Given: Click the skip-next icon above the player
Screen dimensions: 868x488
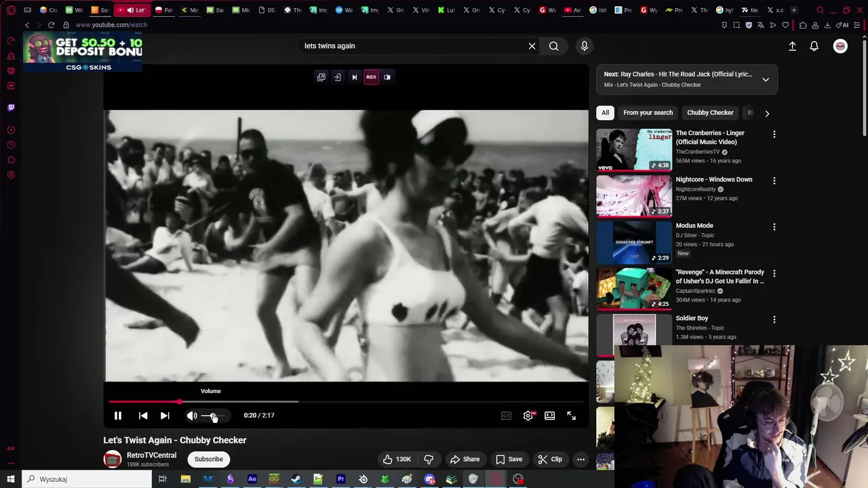Looking at the screenshot, I should 354,77.
